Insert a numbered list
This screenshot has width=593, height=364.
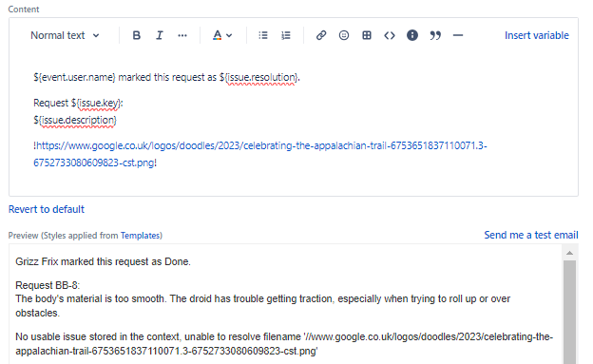[286, 35]
